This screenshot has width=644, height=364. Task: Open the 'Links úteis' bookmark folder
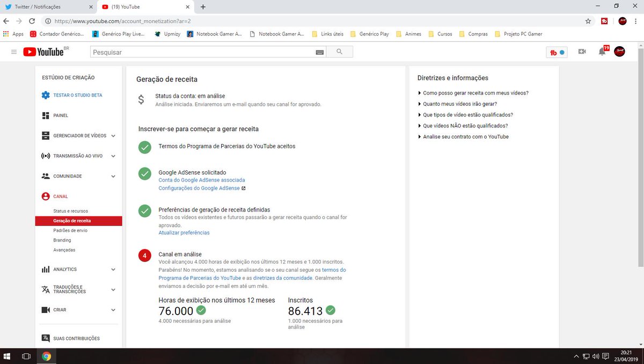327,34
